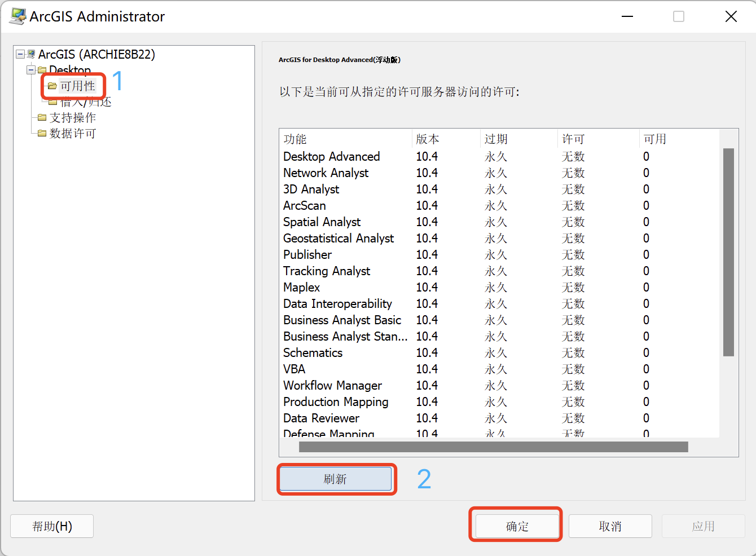
Task: Click the 可用 column header
Action: [x=679, y=139]
